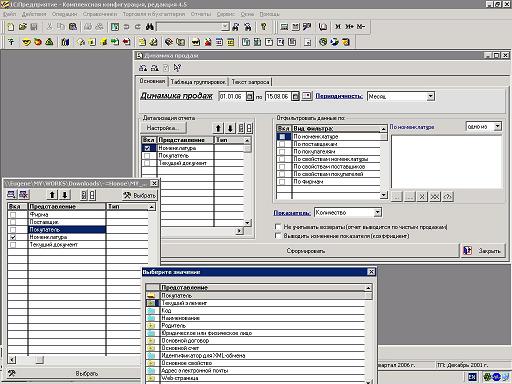Click scrollbar thumb of filter types list
This screenshot has width=512, height=384.
[384, 136]
